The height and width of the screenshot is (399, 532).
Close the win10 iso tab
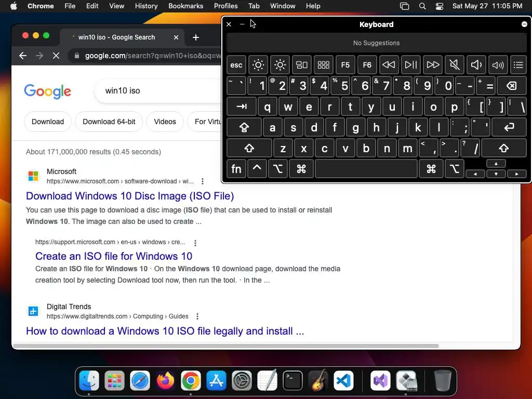pos(176,37)
